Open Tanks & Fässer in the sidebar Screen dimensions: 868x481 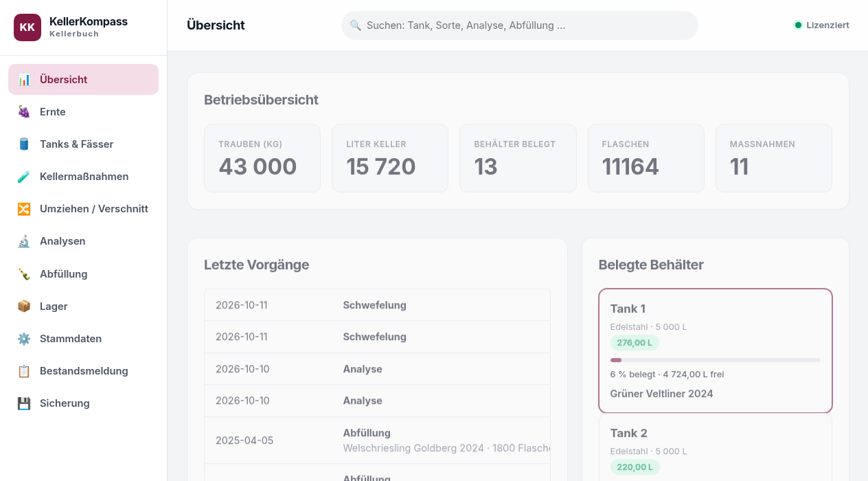[x=83, y=144]
